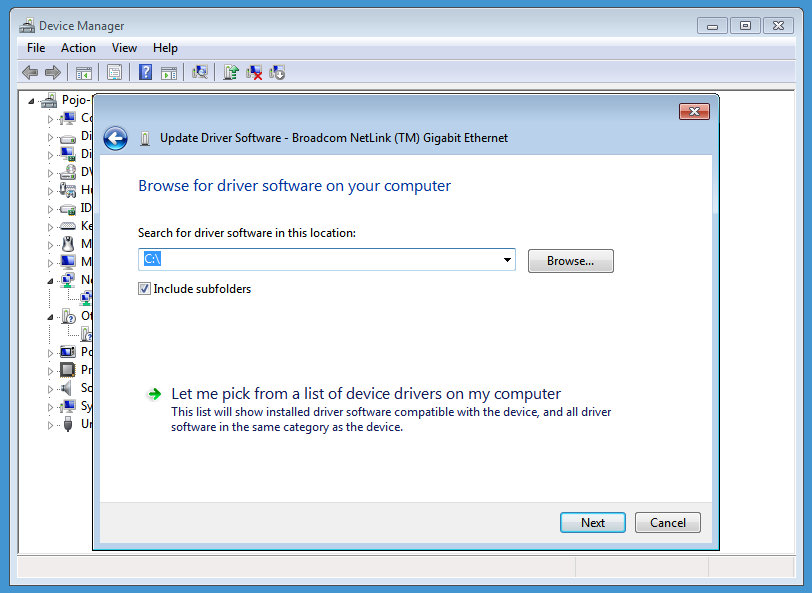Screen dimensions: 812x593
Task: Select the IDE controllers icon in tree
Action: (68, 209)
